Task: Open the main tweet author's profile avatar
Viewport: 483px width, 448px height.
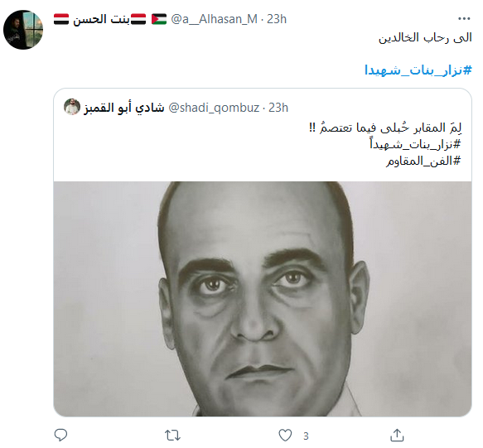Action: tap(23, 30)
